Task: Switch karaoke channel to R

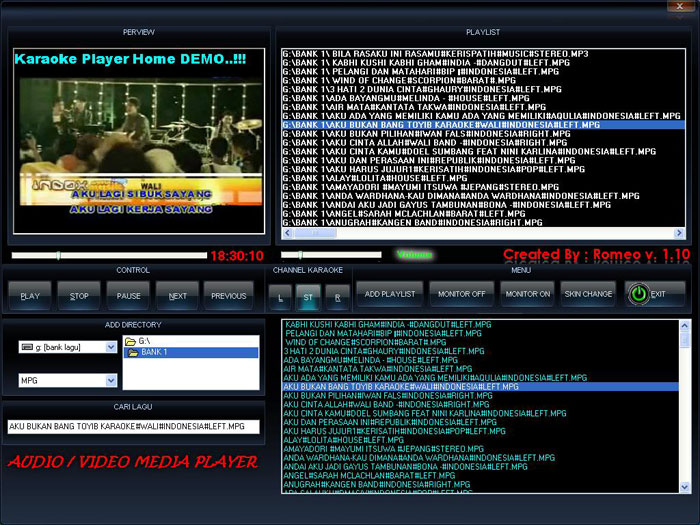Action: [337, 297]
